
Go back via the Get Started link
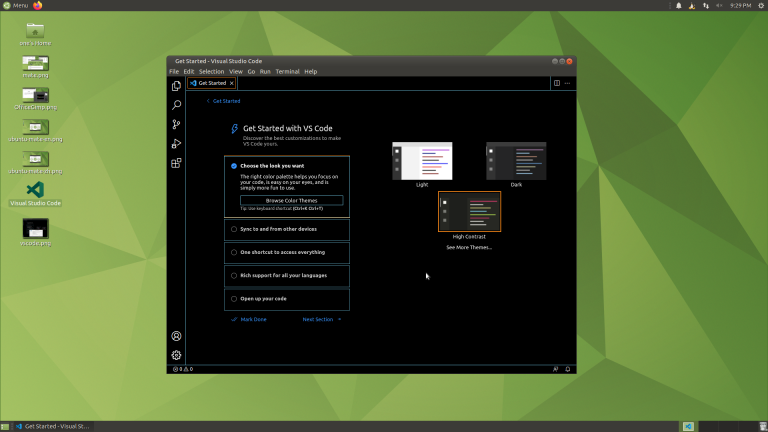point(223,101)
